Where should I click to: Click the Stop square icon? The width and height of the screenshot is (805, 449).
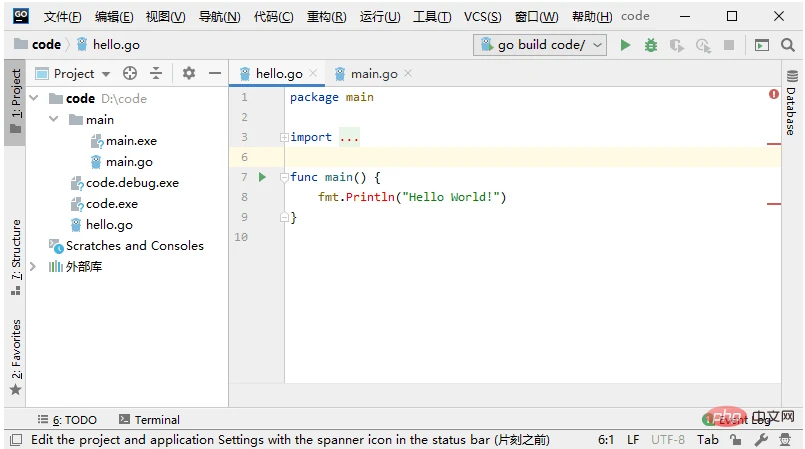729,45
